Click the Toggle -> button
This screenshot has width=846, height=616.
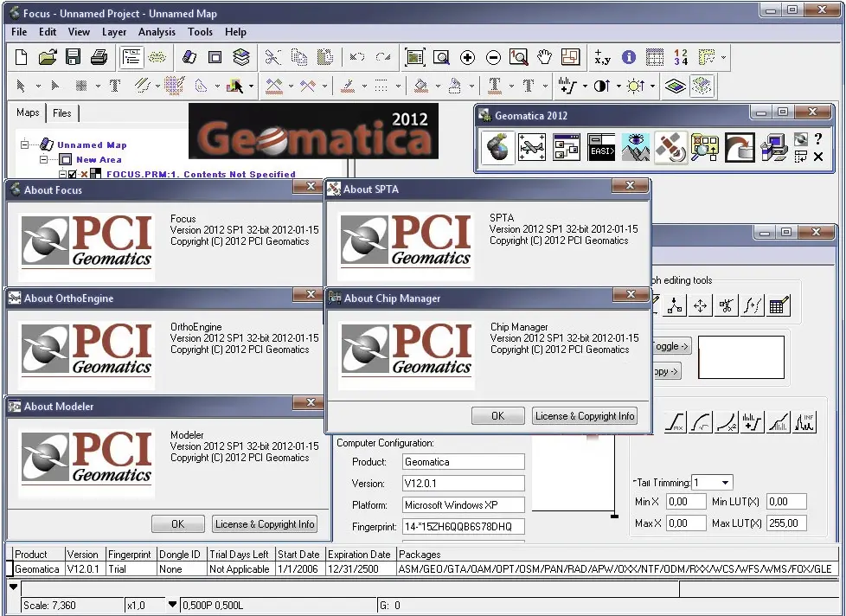pos(671,346)
